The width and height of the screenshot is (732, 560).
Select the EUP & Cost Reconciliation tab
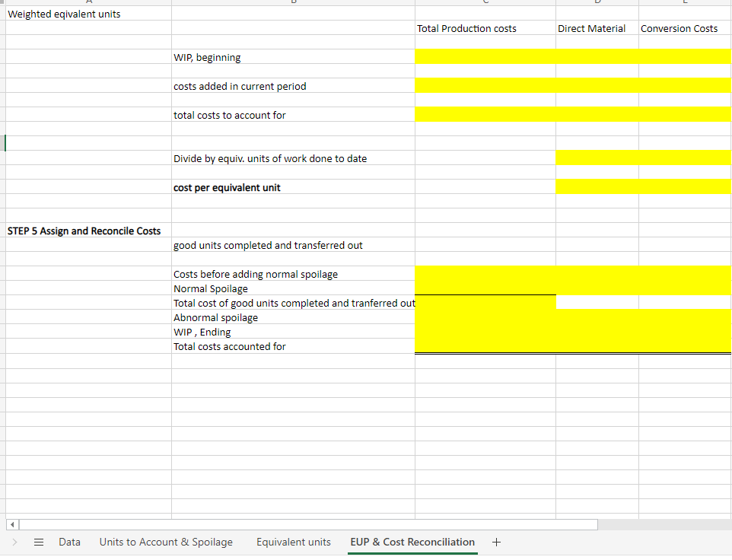tap(412, 542)
